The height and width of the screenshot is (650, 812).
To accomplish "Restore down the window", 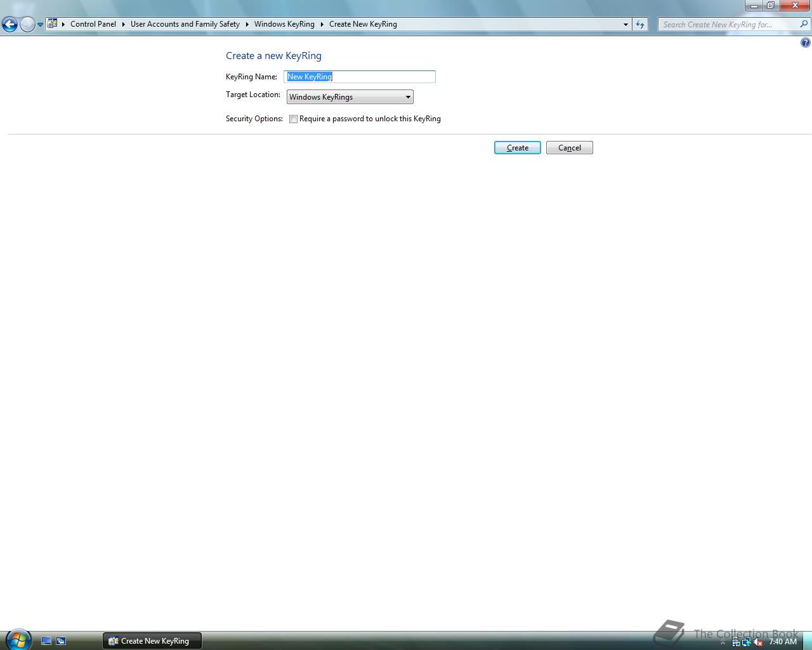I will (x=770, y=6).
